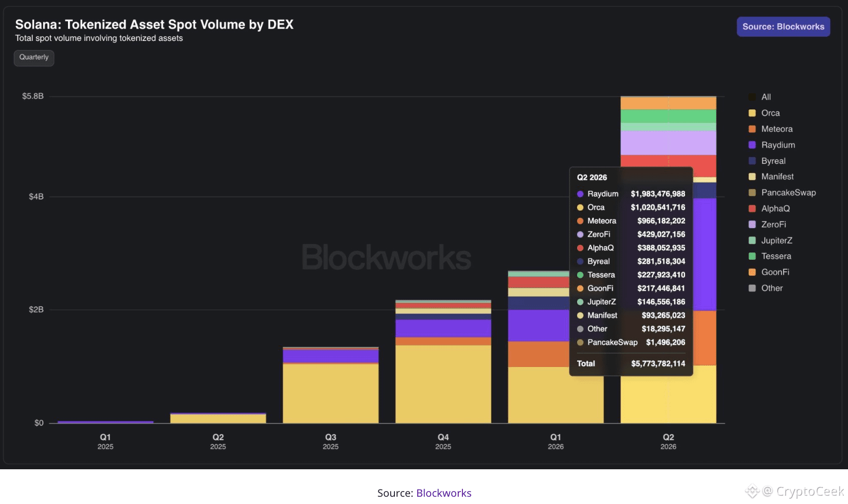Toggle JupiterZ series in the legend

click(770, 241)
